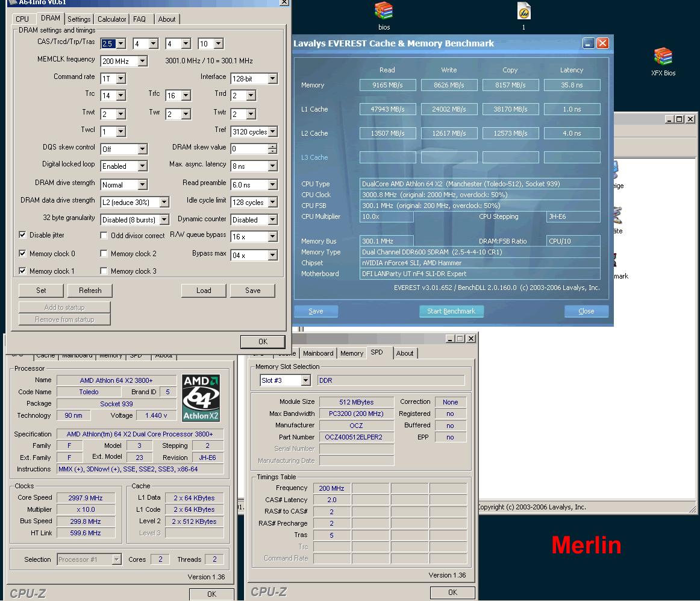Expand the DRAM drive strength Normal dropdown
The image size is (700, 601).
pos(142,185)
